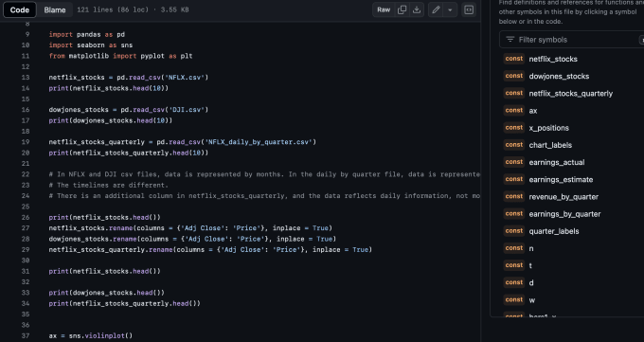Click violinplot call on line 37
Viewport: 644px width, 342px height.
tap(106, 335)
